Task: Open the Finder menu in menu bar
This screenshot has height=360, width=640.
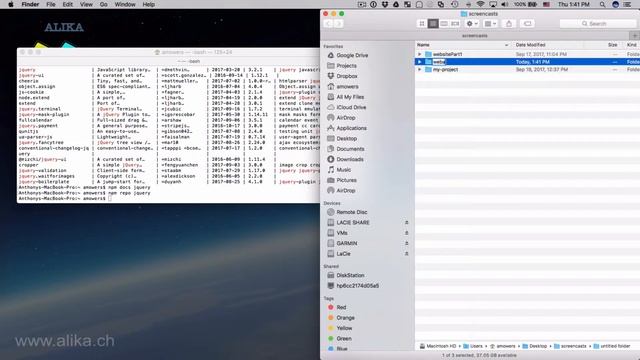Action: (x=30, y=4)
